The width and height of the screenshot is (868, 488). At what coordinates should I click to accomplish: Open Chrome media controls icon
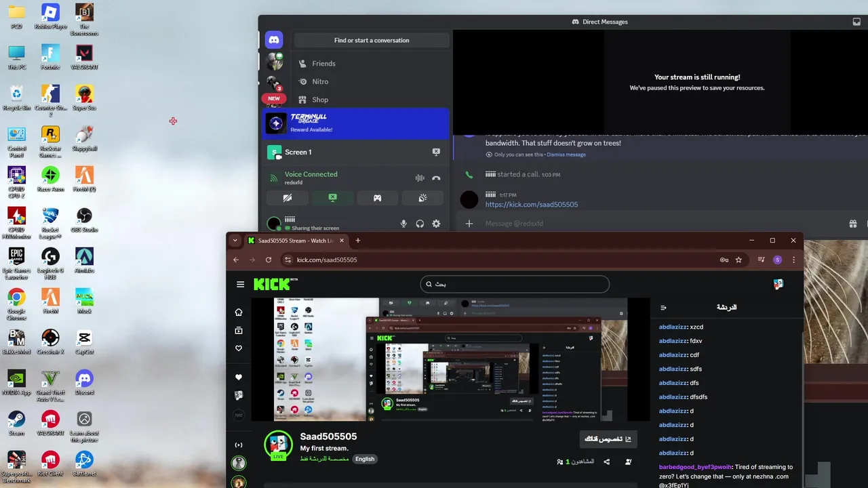(762, 260)
